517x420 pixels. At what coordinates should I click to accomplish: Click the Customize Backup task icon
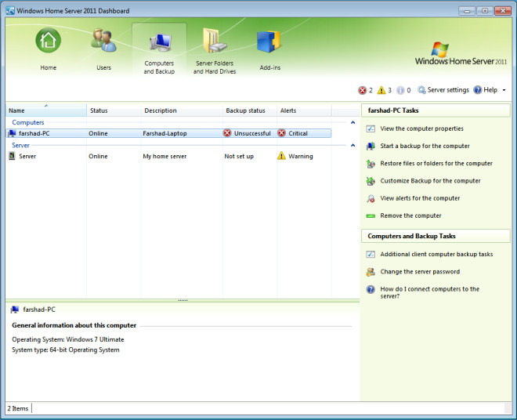(x=371, y=181)
